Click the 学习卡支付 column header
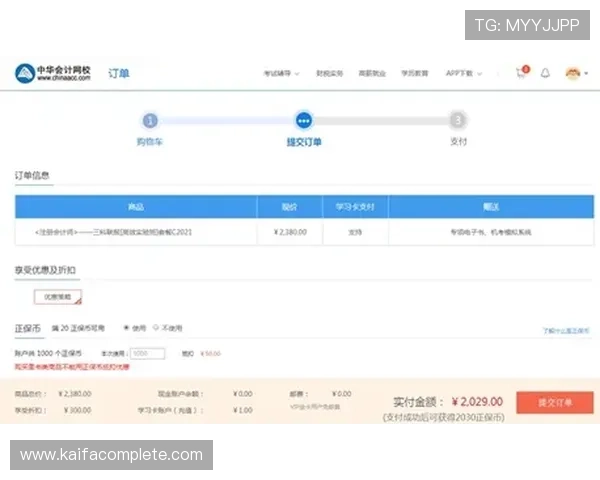600x480 pixels. tap(355, 207)
